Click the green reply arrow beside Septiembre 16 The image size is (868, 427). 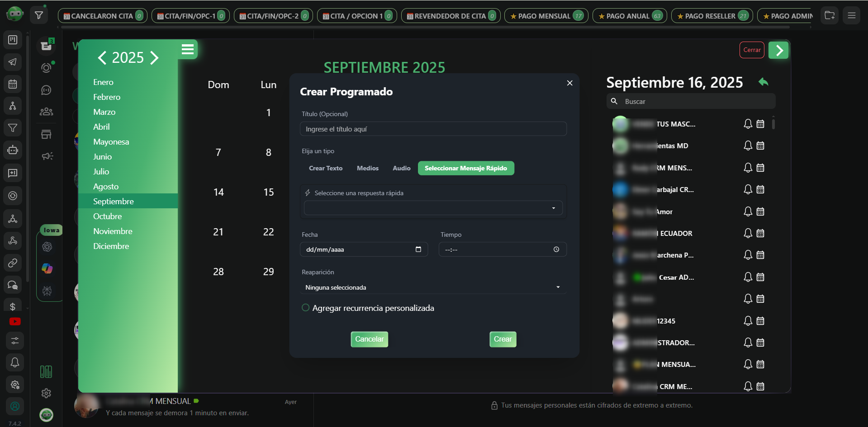pyautogui.click(x=763, y=82)
